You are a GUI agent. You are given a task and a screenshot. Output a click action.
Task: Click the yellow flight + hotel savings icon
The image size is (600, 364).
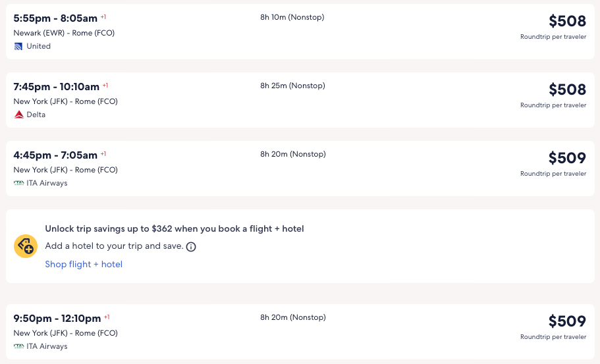click(x=26, y=246)
